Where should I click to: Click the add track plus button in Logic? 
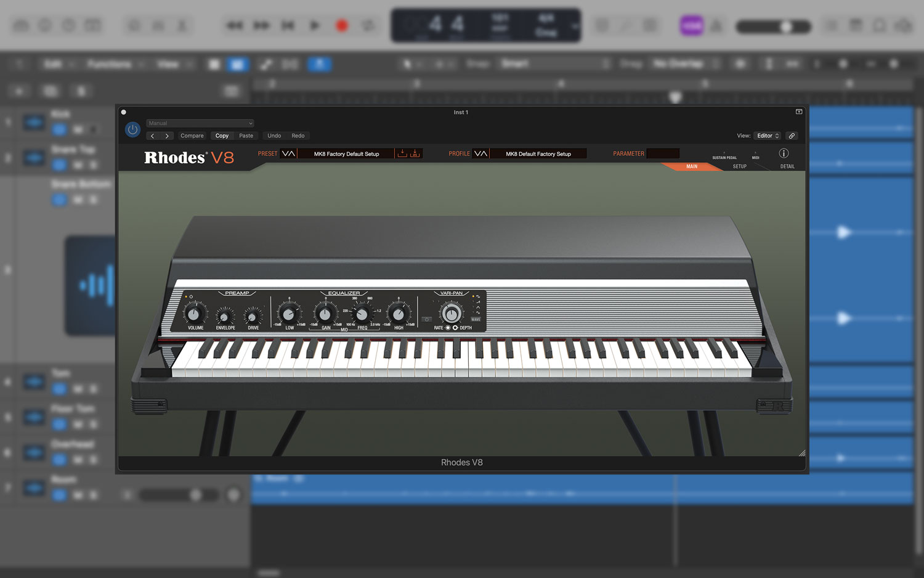coord(19,91)
